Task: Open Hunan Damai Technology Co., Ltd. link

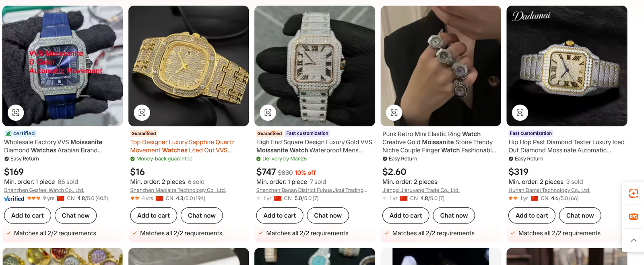Action: click(549, 190)
